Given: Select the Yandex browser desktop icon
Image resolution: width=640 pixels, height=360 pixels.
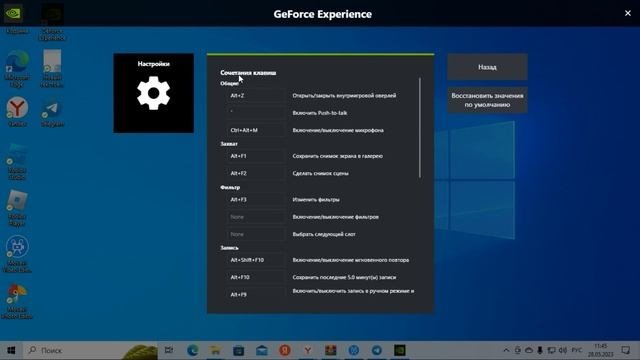Looking at the screenshot, I should [17, 111].
